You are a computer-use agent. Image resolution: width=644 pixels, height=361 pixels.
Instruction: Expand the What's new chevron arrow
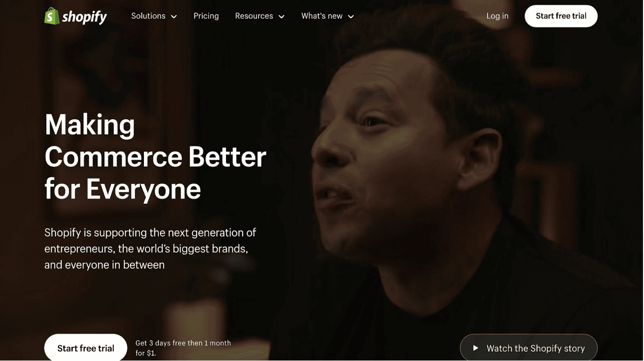351,17
